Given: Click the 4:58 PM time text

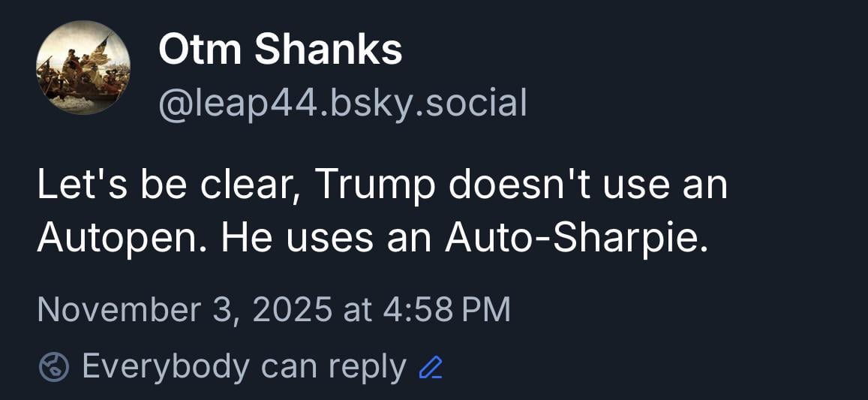Looking at the screenshot, I should pyautogui.click(x=447, y=310).
